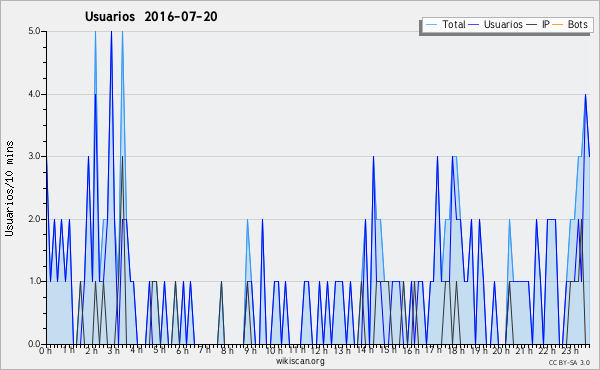Click the 2.0 y-axis value
The image size is (600, 370).
pyautogui.click(x=34, y=219)
